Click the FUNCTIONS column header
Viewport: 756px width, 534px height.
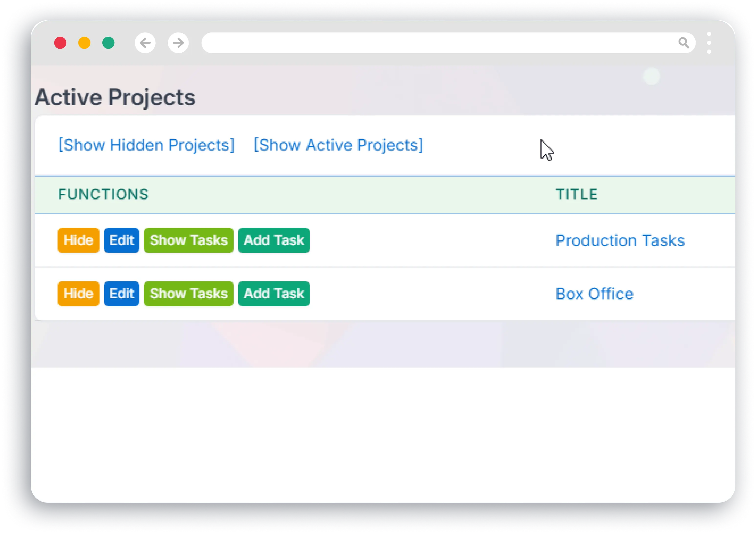pos(103,194)
